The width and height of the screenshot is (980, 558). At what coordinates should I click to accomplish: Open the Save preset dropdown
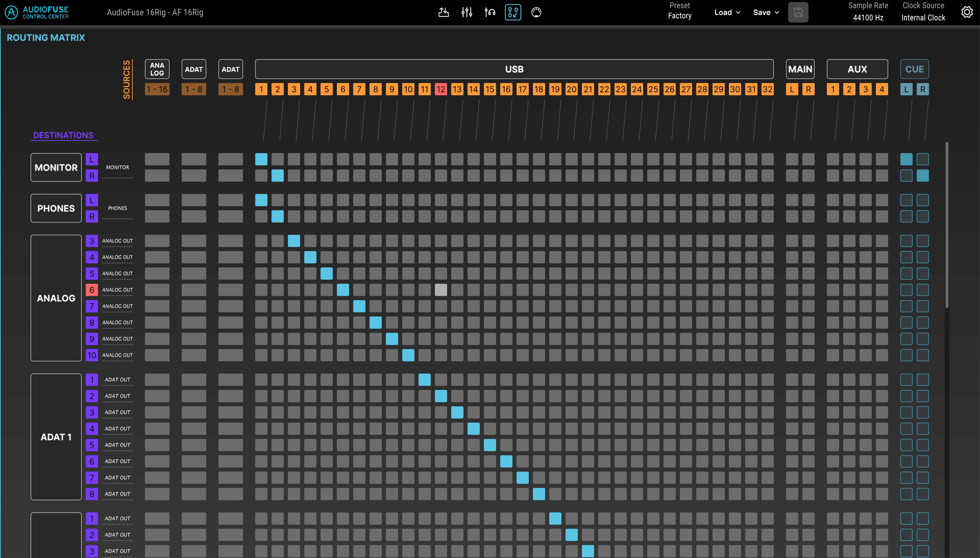point(766,12)
